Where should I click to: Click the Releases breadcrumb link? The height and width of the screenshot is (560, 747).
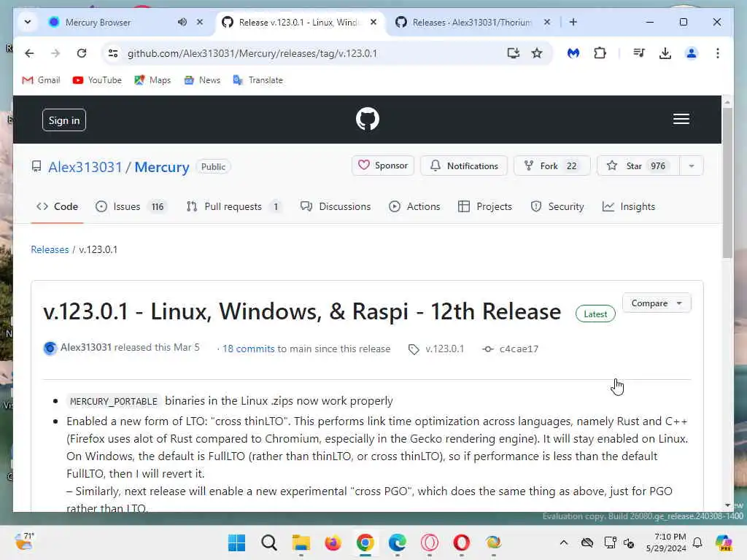point(50,249)
